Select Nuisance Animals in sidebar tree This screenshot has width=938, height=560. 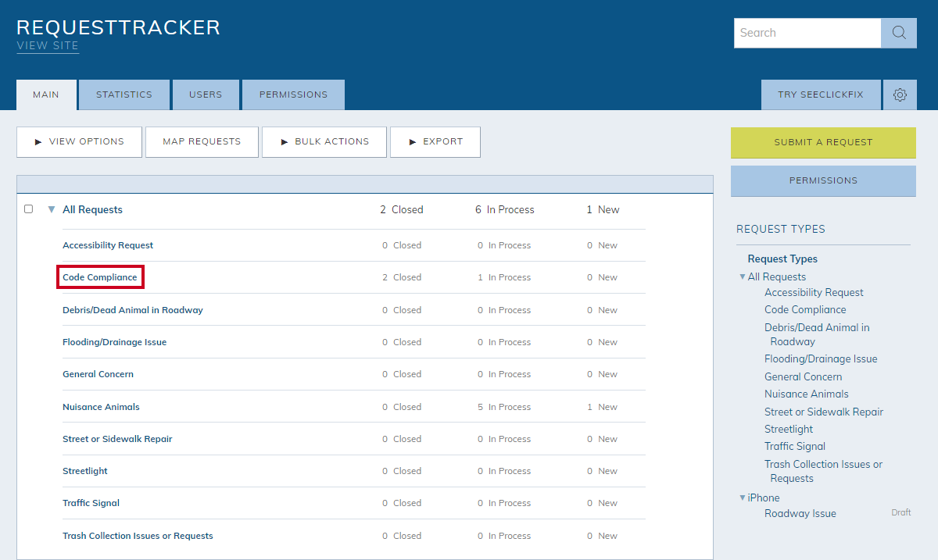[x=806, y=394]
